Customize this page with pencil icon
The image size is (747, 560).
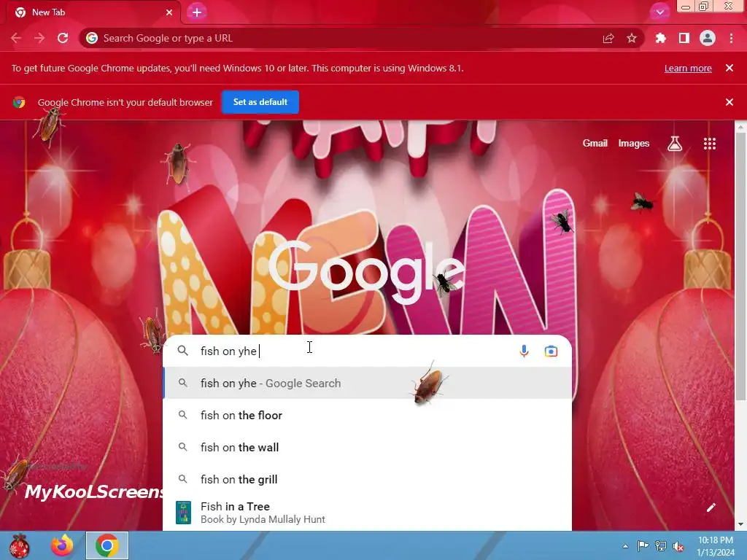pyautogui.click(x=711, y=507)
